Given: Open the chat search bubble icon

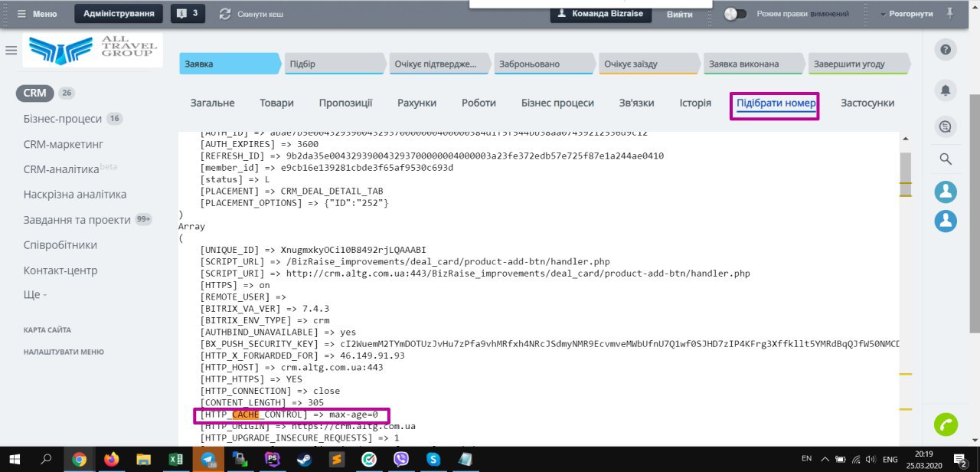Looking at the screenshot, I should (946, 126).
